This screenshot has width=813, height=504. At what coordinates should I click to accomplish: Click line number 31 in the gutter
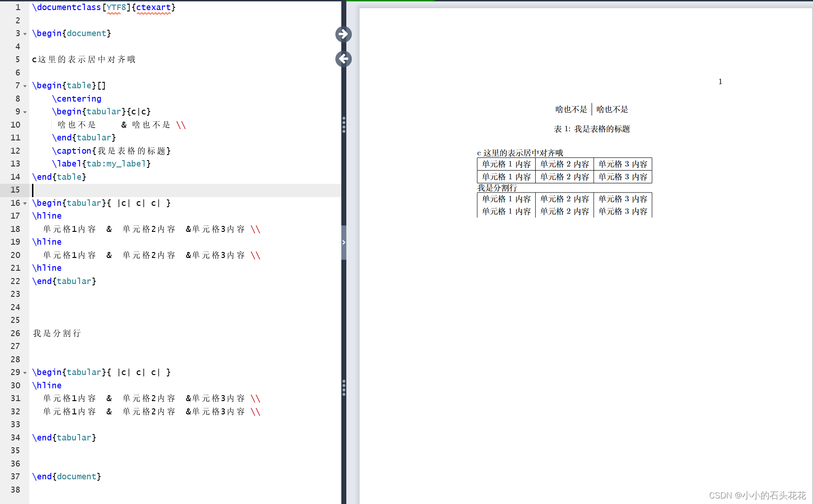(x=15, y=398)
